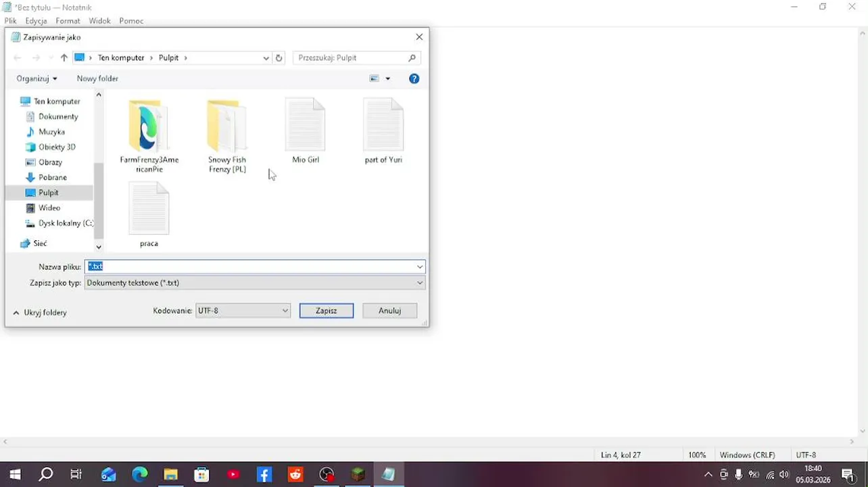Click the Zapisz button
The height and width of the screenshot is (487, 868).
pyautogui.click(x=327, y=310)
